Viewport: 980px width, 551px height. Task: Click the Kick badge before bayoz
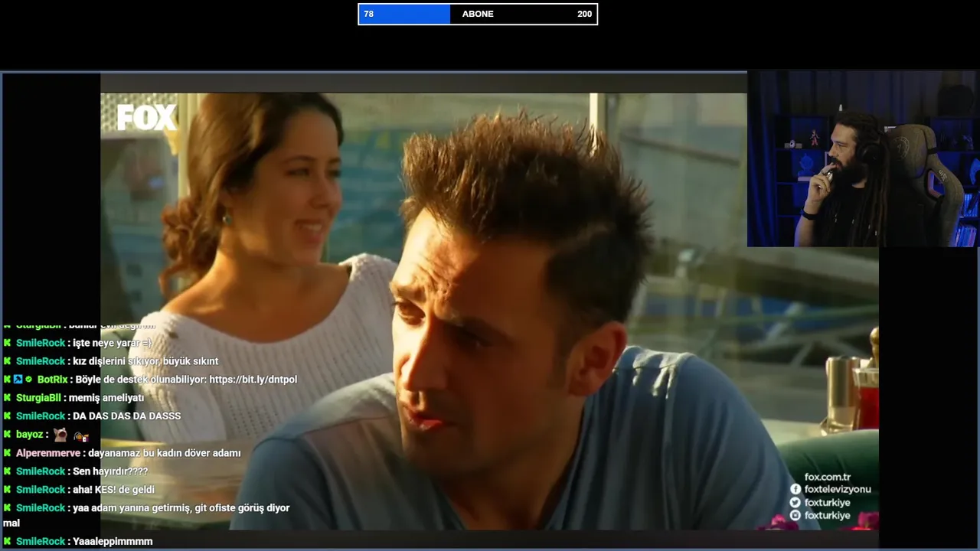pyautogui.click(x=8, y=435)
